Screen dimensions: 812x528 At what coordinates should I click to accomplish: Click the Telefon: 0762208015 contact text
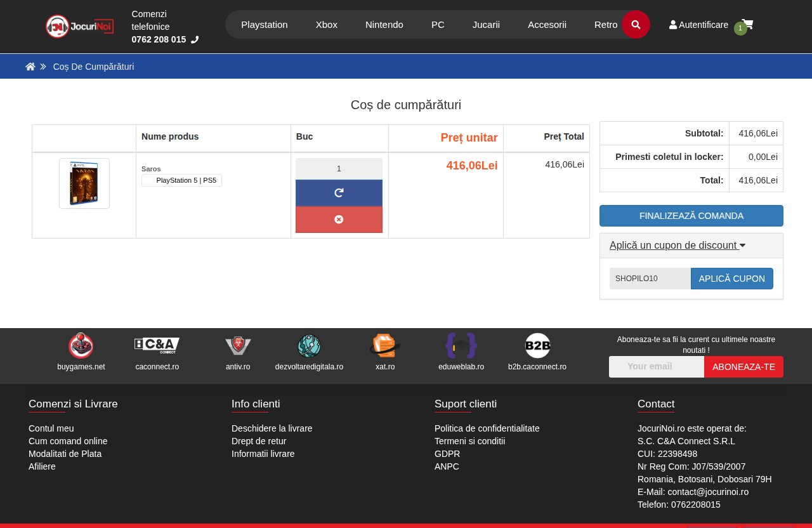tap(679, 505)
